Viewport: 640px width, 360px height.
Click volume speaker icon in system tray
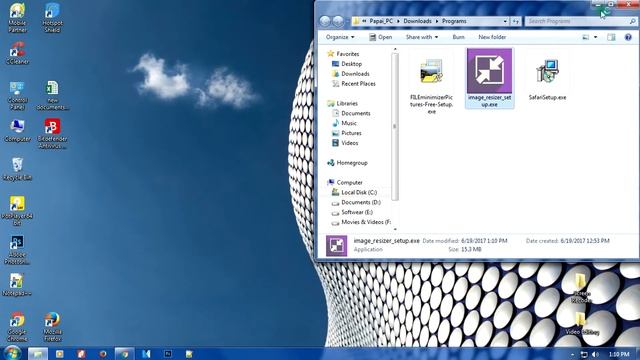[x=595, y=354]
